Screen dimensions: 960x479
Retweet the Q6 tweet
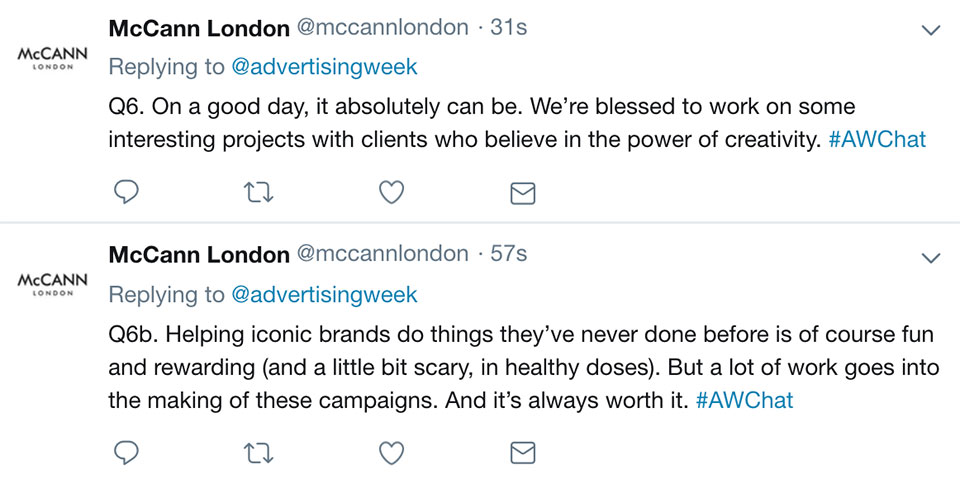coord(258,194)
